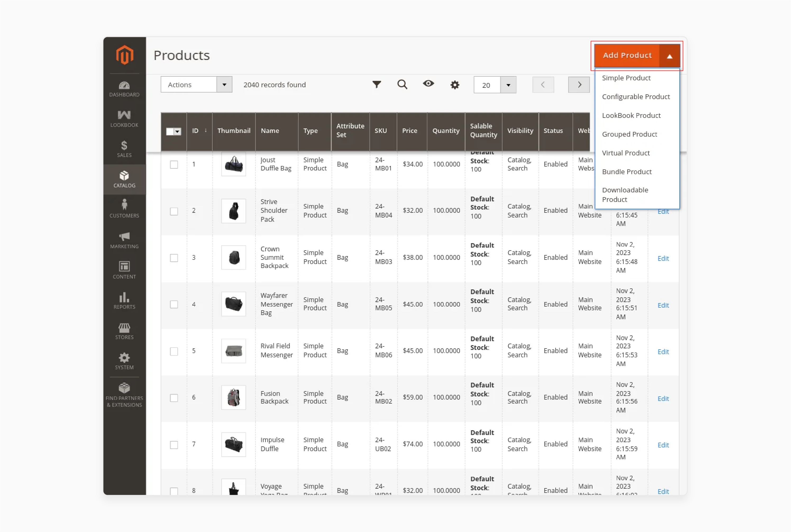This screenshot has width=791, height=532.
Task: Edit the Rival Field Messenger product
Action: [663, 352]
